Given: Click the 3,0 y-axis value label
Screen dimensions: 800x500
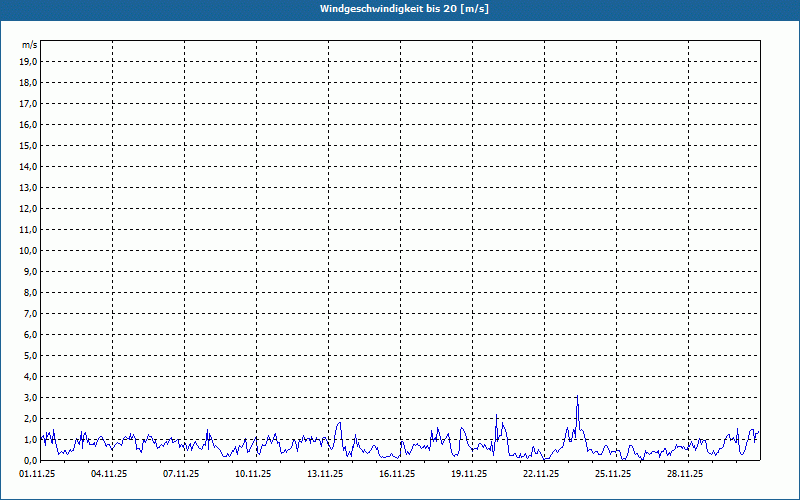Looking at the screenshot, I should point(29,397).
